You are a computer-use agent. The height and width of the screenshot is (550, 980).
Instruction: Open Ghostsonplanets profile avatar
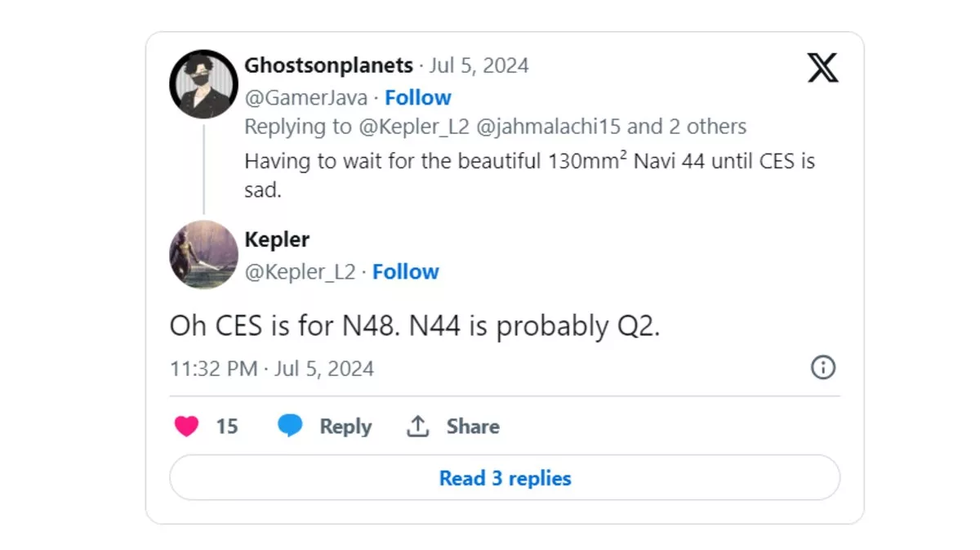click(203, 84)
